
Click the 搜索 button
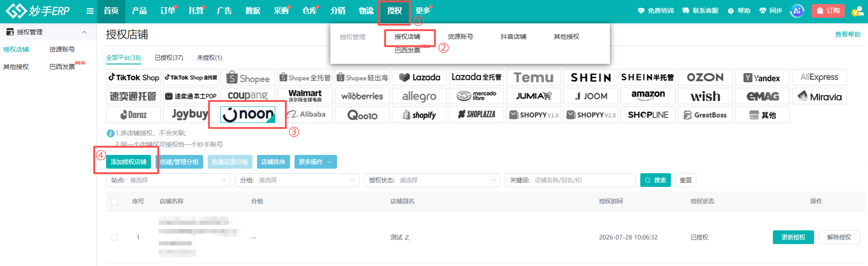[656, 180]
